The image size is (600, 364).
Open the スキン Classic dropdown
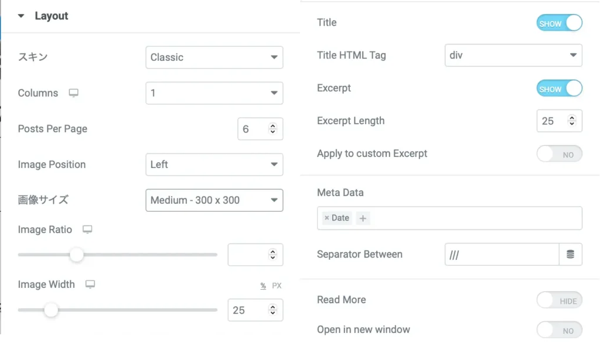214,57
